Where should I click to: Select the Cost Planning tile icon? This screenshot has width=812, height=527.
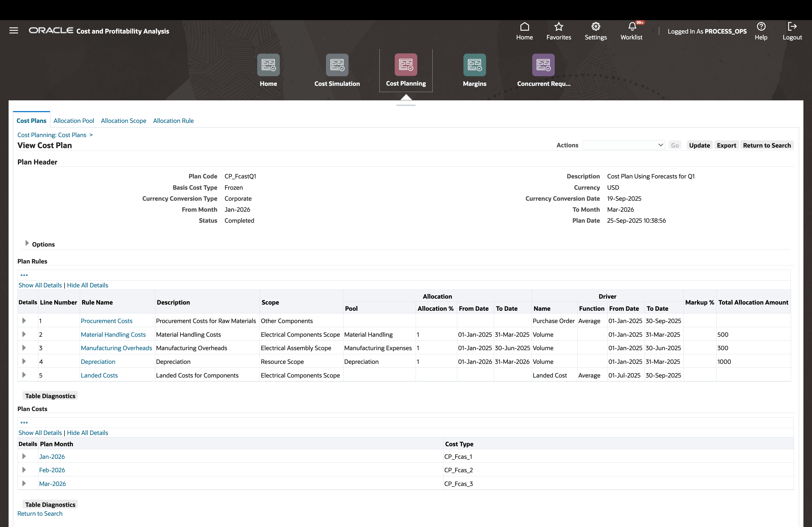pyautogui.click(x=406, y=64)
